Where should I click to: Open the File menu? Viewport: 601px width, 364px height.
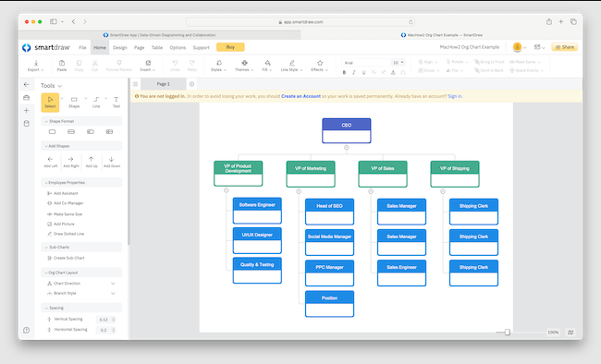pyautogui.click(x=82, y=47)
